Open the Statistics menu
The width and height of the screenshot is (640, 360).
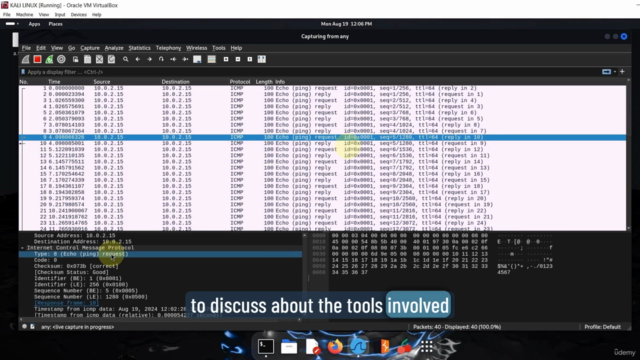click(x=139, y=48)
